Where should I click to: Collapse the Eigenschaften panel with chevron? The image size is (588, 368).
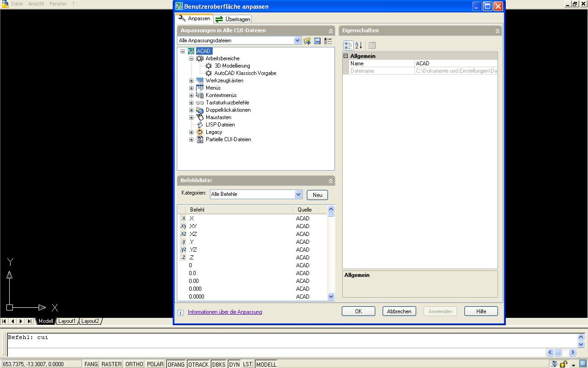coord(497,31)
